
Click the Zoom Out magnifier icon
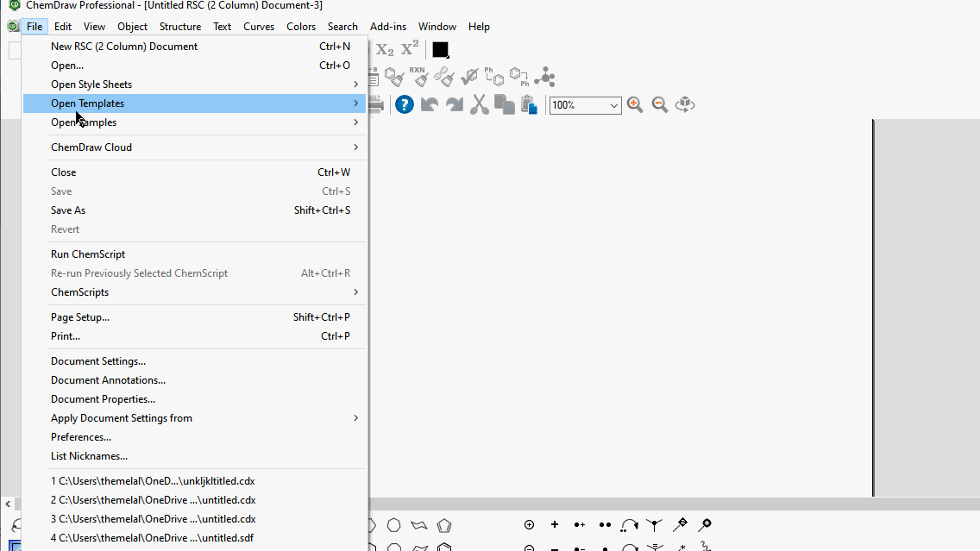[x=660, y=104]
